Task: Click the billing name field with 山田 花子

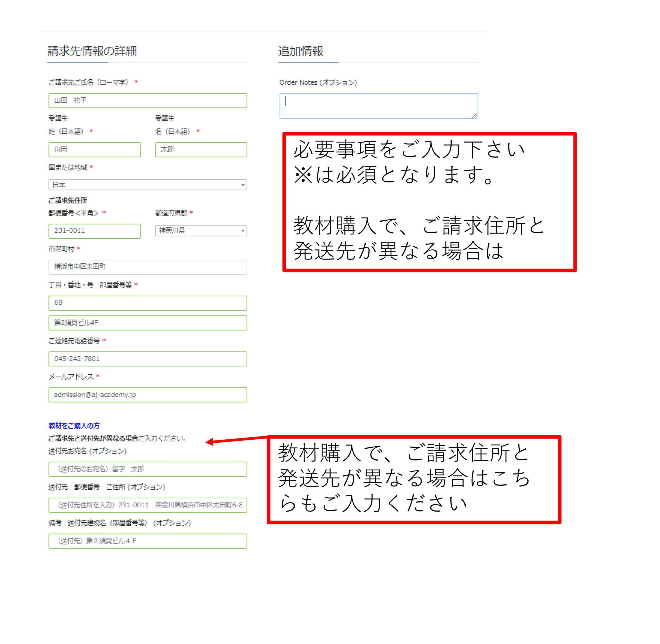Action: (x=147, y=101)
